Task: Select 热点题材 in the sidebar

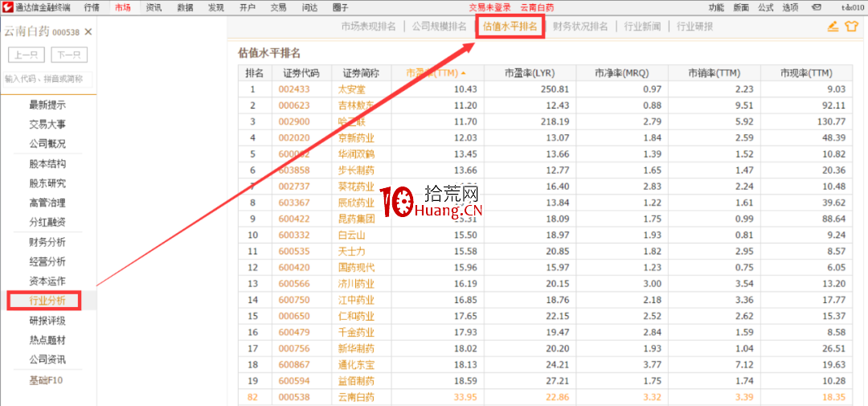Action: 47,340
